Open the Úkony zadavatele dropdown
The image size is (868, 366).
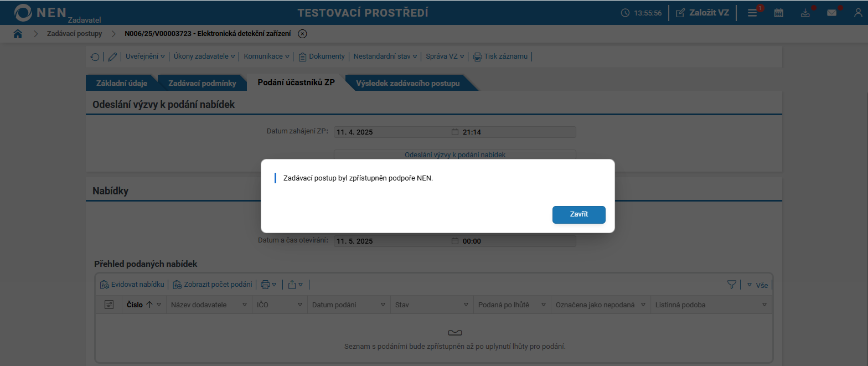click(x=200, y=56)
